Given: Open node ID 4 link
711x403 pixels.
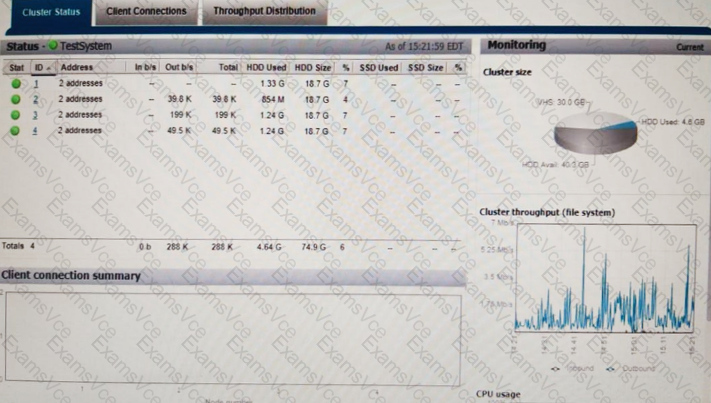Looking at the screenshot, I should click(x=37, y=130).
